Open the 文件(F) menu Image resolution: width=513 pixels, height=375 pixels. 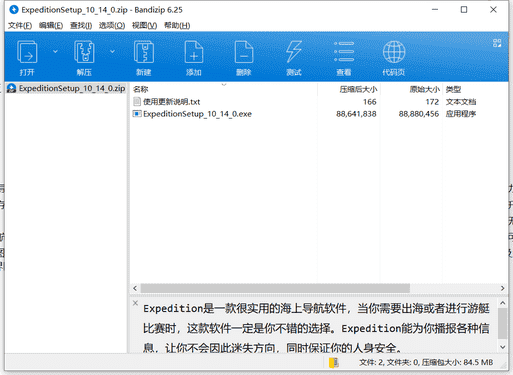click(20, 25)
